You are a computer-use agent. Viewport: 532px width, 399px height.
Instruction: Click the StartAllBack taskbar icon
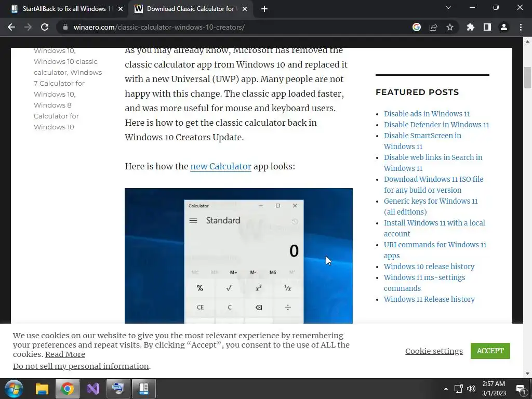pos(143,389)
